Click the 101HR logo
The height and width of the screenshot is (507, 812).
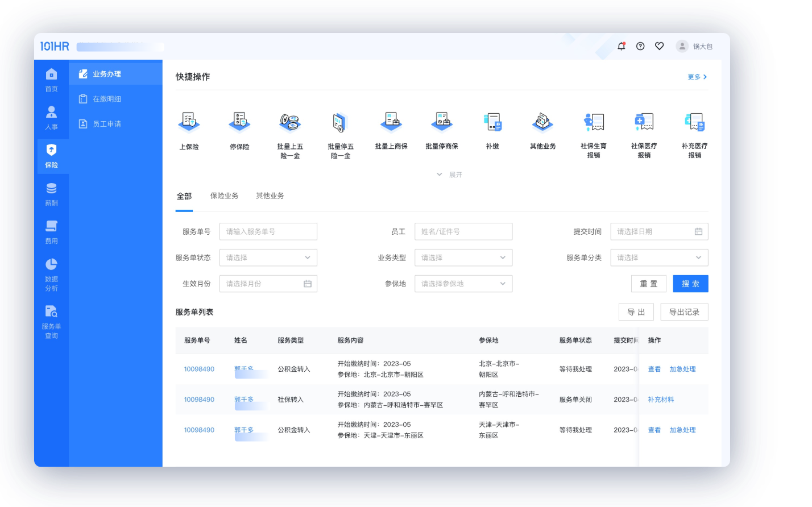coord(55,47)
